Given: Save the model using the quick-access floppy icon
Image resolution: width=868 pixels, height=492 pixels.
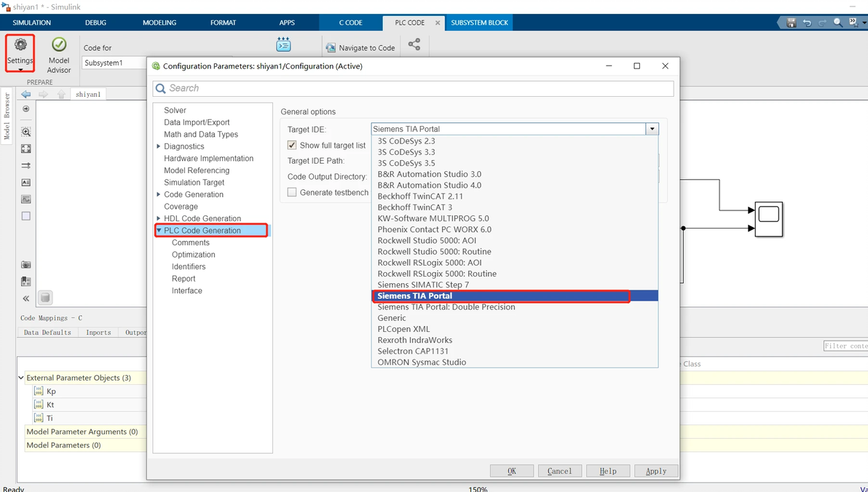Looking at the screenshot, I should pos(791,23).
